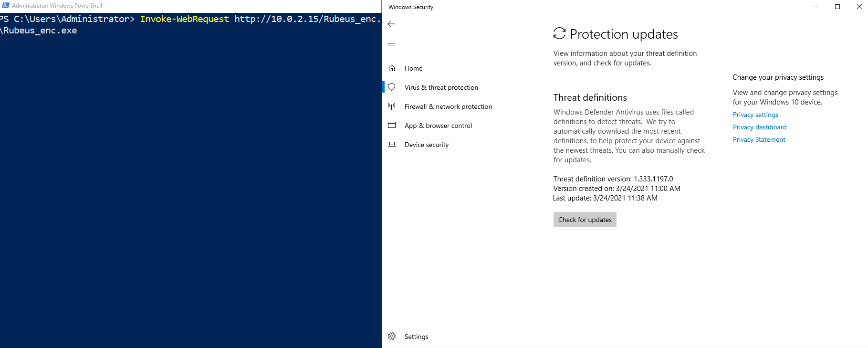The image size is (868, 348).
Task: Maximize the Windows Security window
Action: pyautogui.click(x=837, y=7)
